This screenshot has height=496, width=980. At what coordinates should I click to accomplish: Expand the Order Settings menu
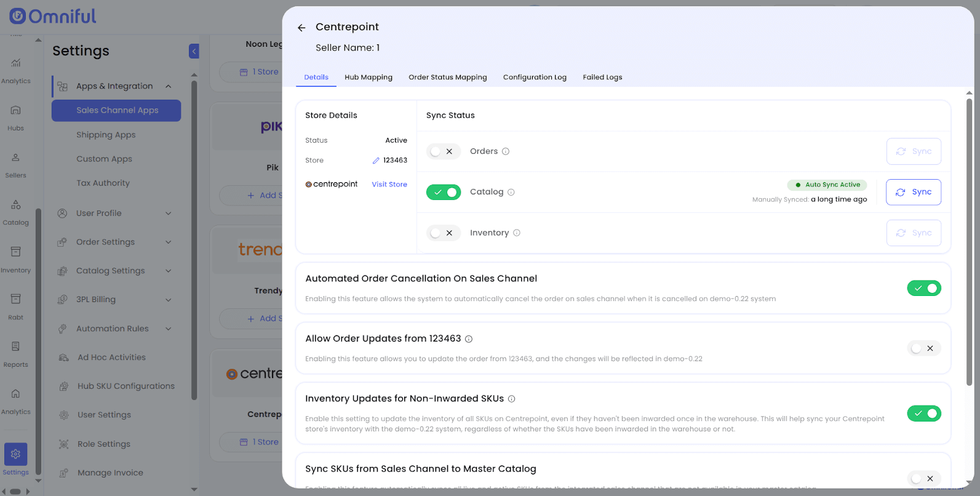point(169,242)
